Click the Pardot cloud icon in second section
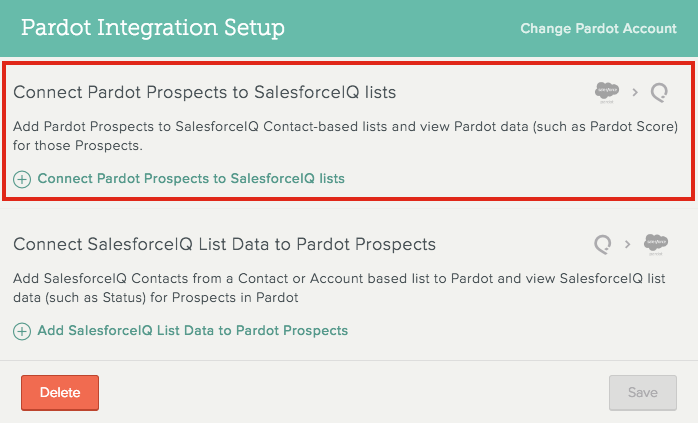 (x=656, y=244)
